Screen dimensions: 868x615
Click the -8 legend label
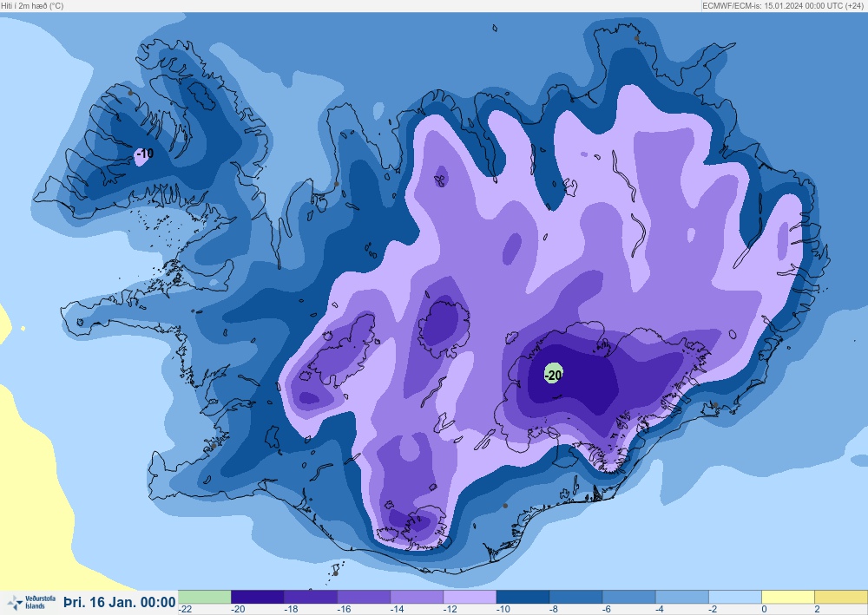tap(554, 610)
